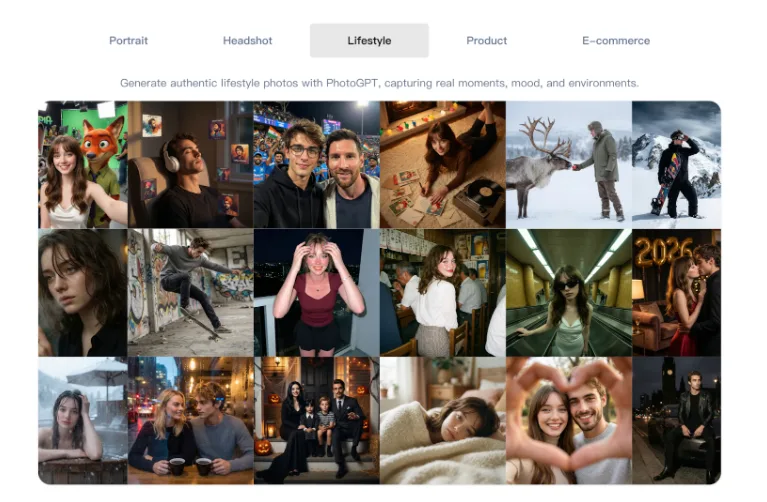This screenshot has height=502, width=767.
Task: Open the E-commerce tab
Action: pyautogui.click(x=615, y=41)
